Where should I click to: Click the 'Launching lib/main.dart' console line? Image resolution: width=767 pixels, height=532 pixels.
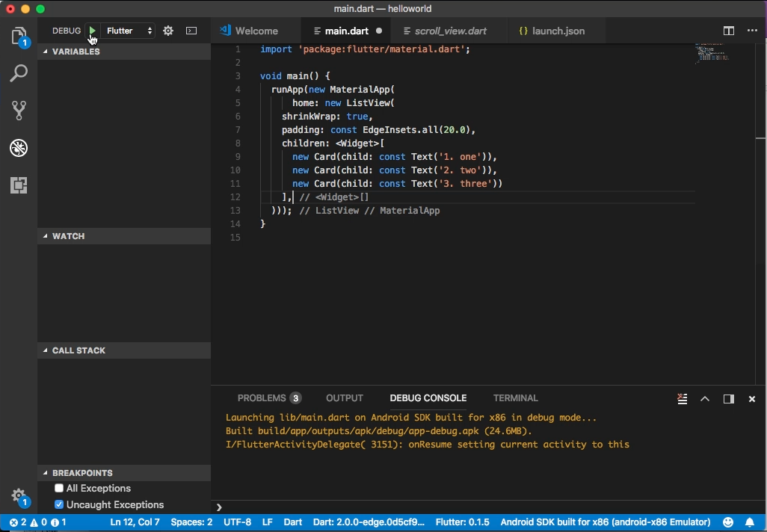411,418
